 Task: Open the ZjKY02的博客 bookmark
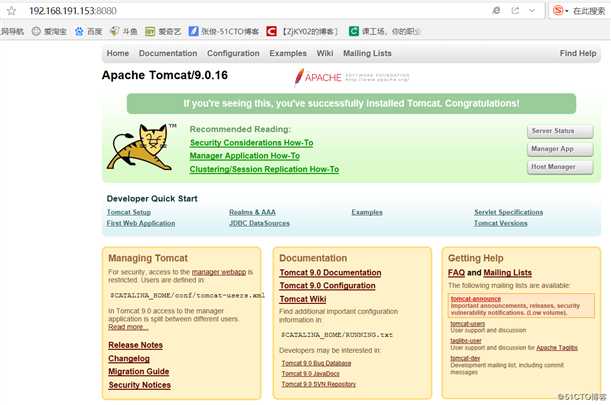coord(302,32)
